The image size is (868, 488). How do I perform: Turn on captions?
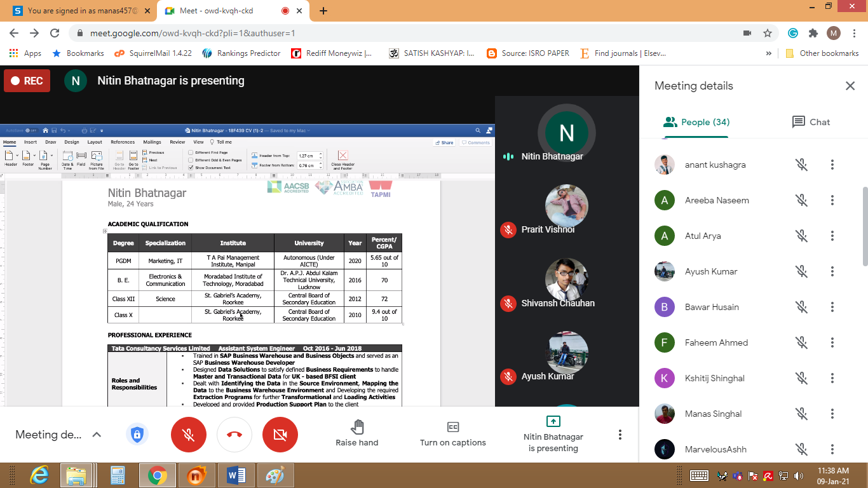[x=452, y=433]
